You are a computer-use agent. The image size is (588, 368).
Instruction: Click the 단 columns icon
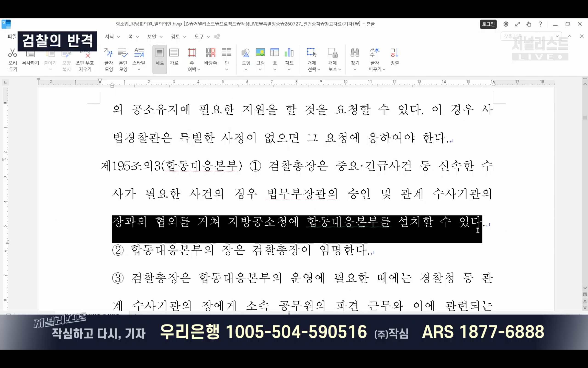[226, 53]
